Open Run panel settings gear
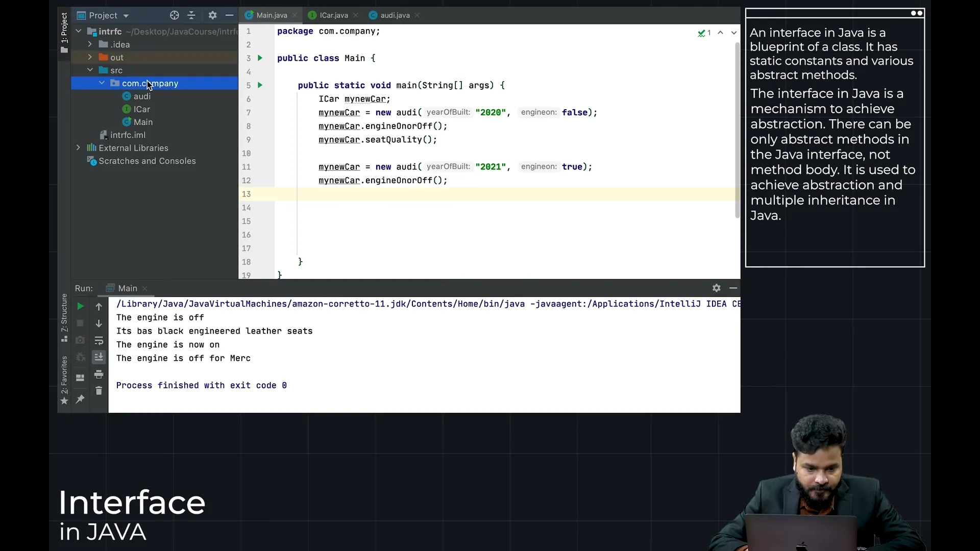This screenshot has width=980, height=551. (716, 288)
